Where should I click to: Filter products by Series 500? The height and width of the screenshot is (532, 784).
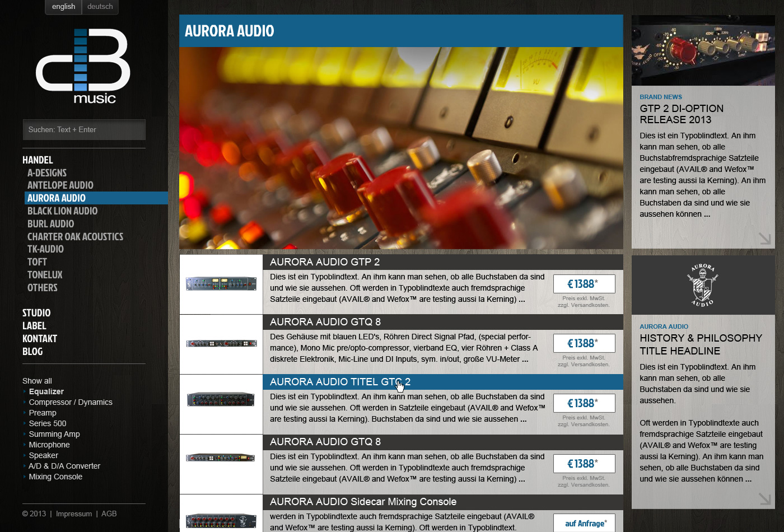pos(48,423)
